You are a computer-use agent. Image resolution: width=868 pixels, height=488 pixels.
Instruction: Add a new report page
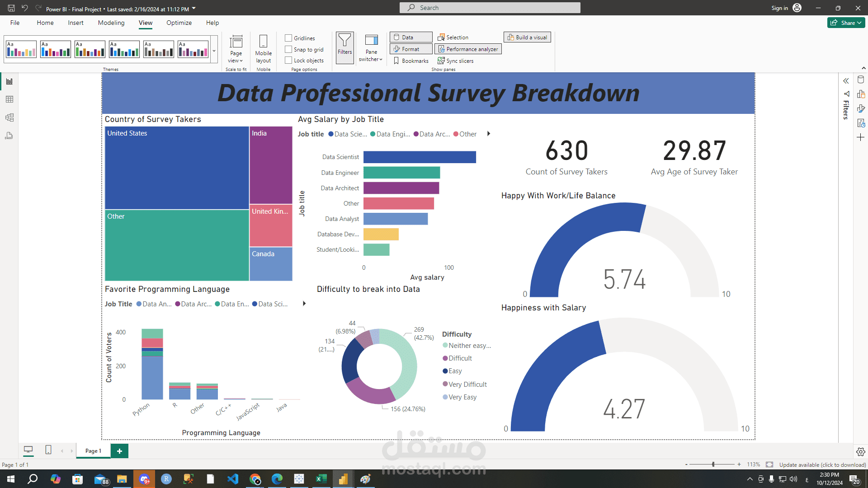point(119,451)
